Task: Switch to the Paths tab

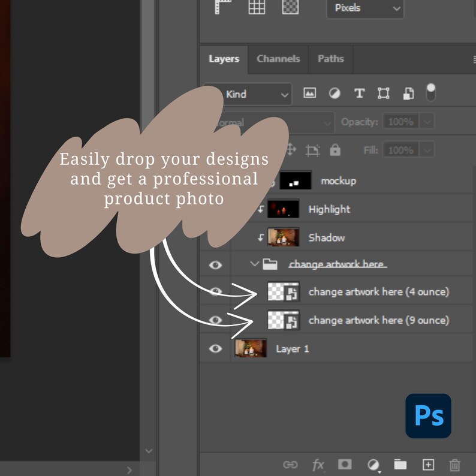Action: (x=330, y=59)
